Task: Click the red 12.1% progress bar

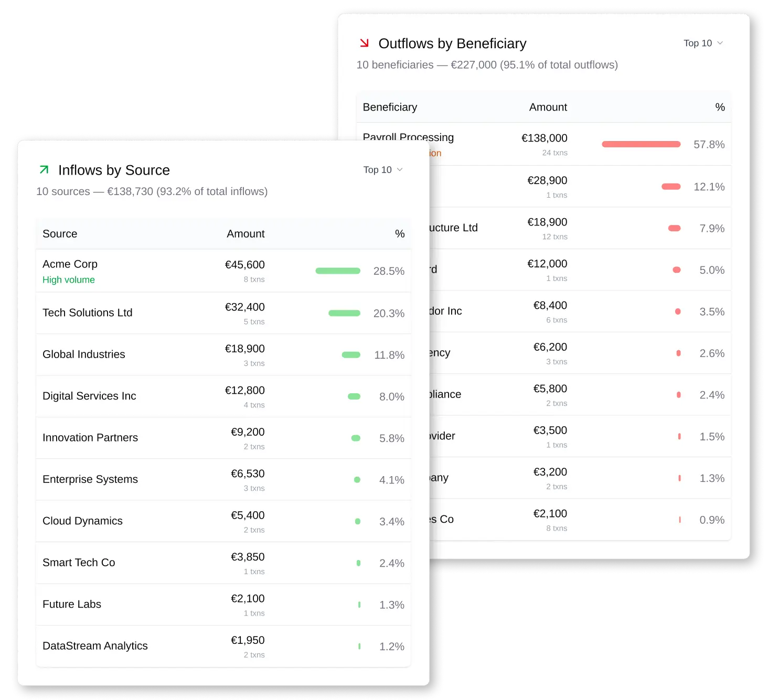Action: (671, 187)
